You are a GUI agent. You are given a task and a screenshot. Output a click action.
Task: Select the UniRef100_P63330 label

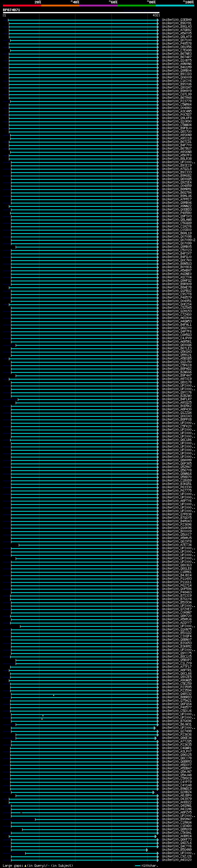click(176, 487)
